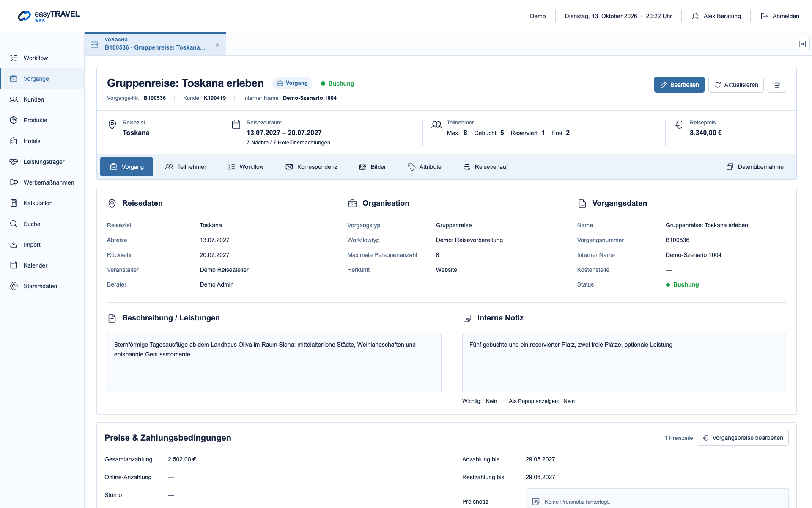The image size is (812, 508).
Task: Click green Buchung status in Vorgangsdaten
Action: point(682,284)
